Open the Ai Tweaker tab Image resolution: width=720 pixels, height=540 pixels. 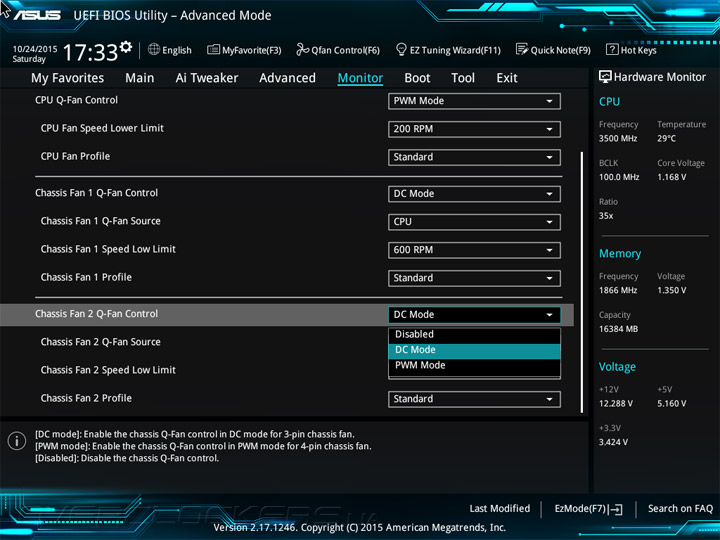click(x=207, y=78)
